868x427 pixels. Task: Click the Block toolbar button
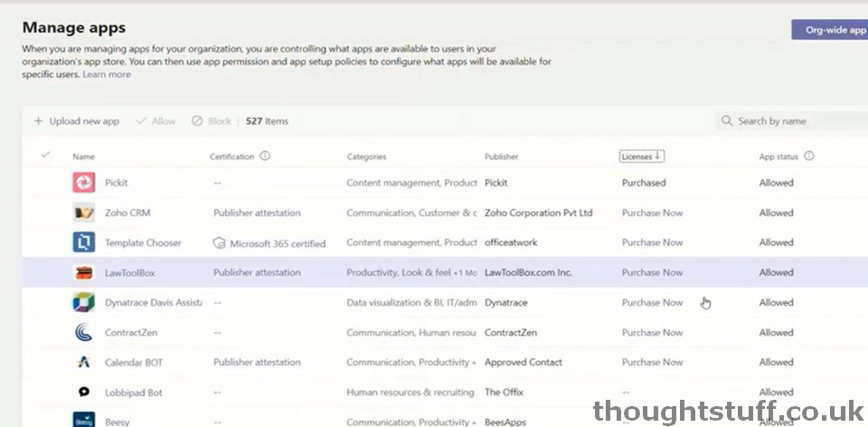[212, 121]
